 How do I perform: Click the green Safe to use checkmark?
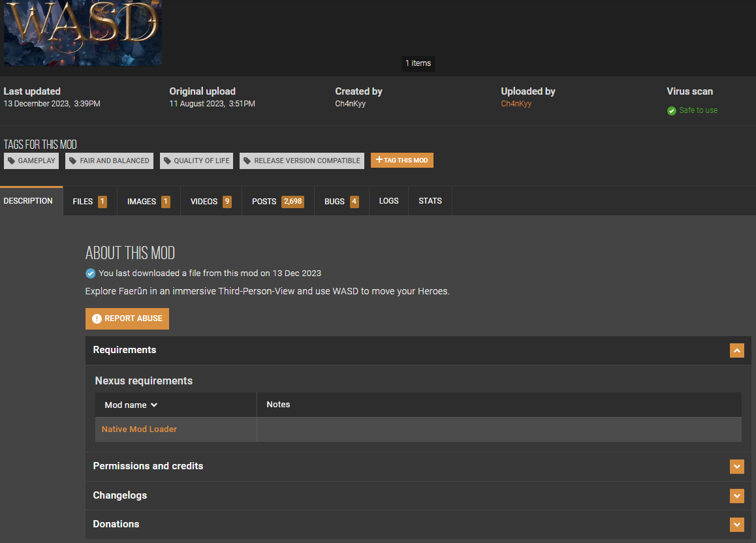click(672, 111)
